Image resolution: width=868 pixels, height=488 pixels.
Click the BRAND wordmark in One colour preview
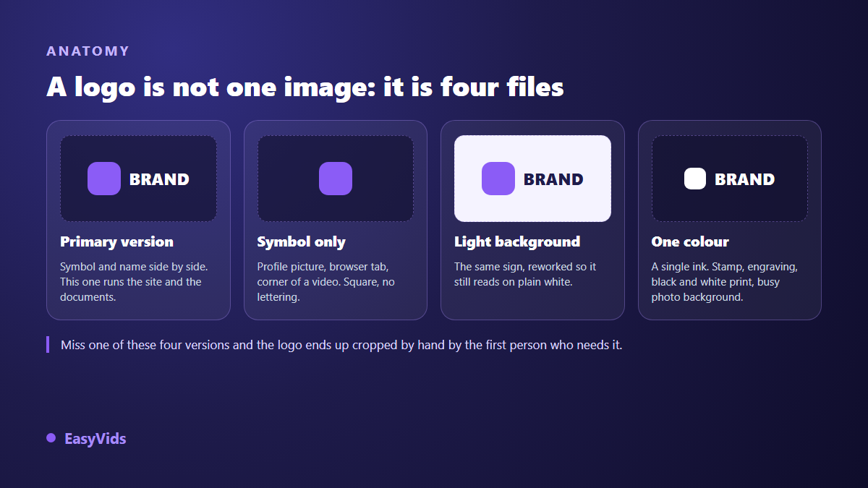coord(744,179)
